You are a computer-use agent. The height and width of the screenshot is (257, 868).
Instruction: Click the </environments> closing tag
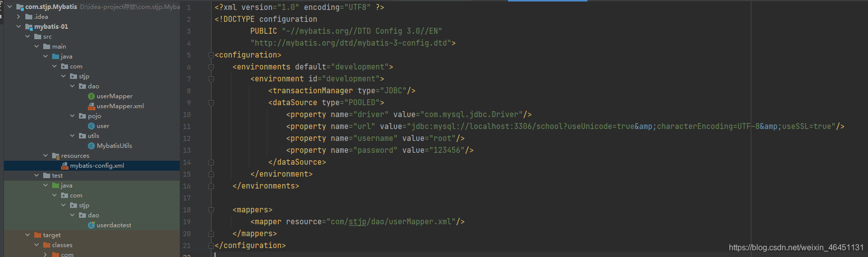266,186
